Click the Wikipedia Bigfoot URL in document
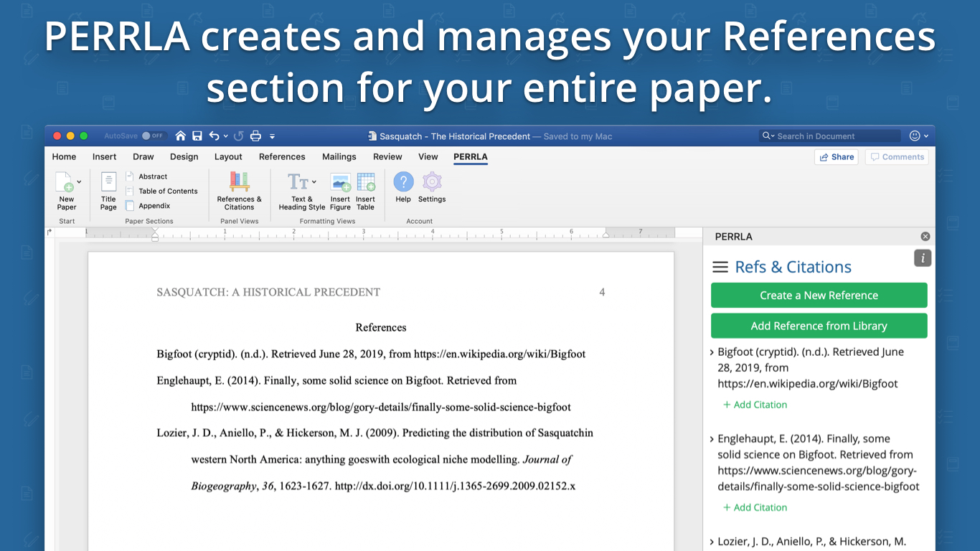This screenshot has height=551, width=980. click(500, 354)
